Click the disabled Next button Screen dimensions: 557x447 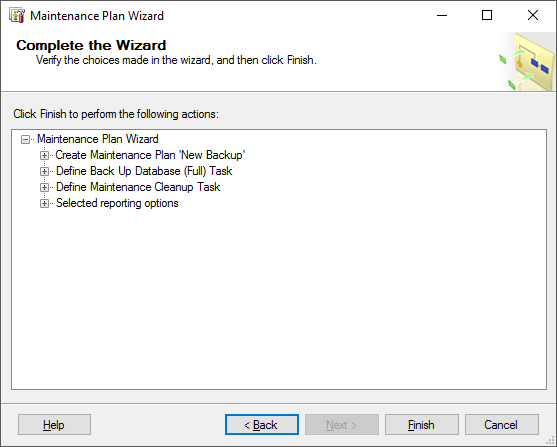tap(342, 425)
